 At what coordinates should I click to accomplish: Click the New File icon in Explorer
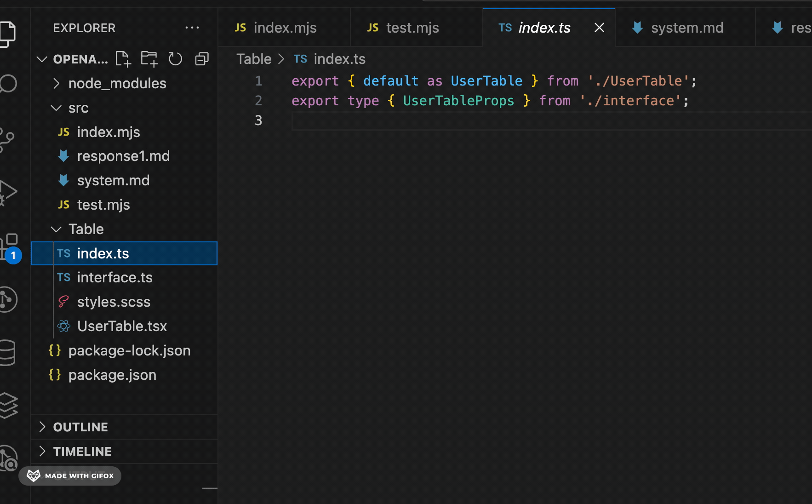pyautogui.click(x=123, y=59)
